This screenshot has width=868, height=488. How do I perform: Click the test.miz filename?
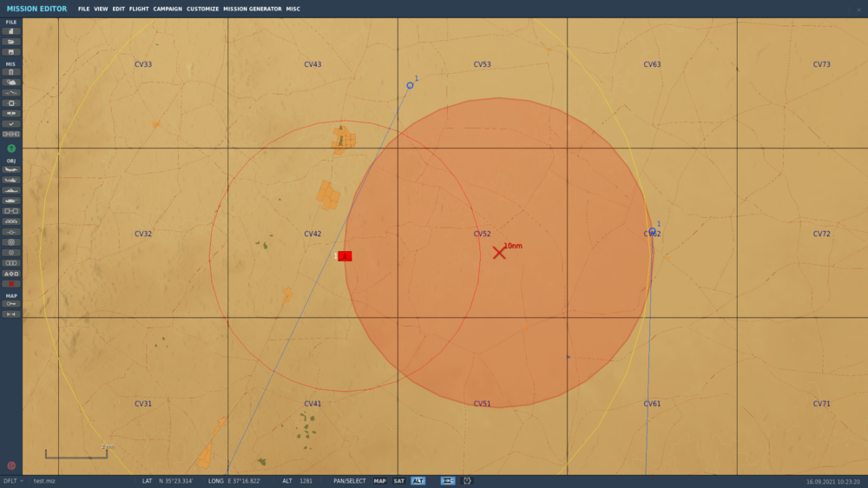tap(44, 481)
